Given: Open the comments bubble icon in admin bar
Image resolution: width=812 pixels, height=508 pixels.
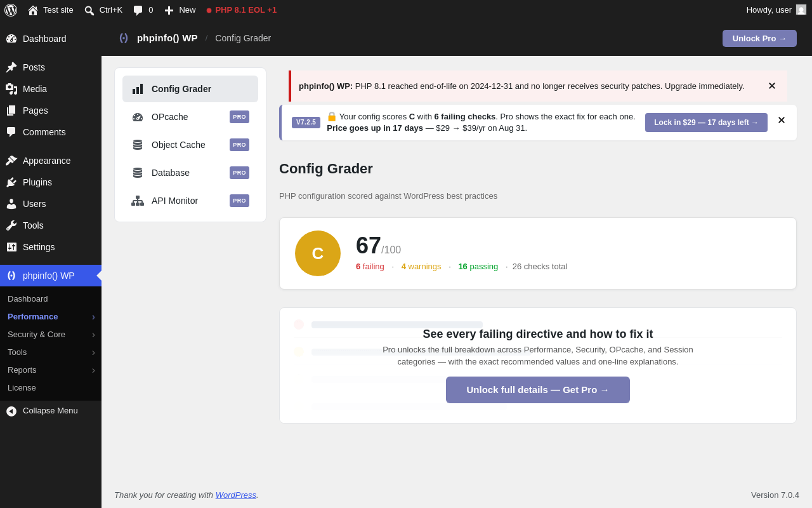Looking at the screenshot, I should 138,10.
